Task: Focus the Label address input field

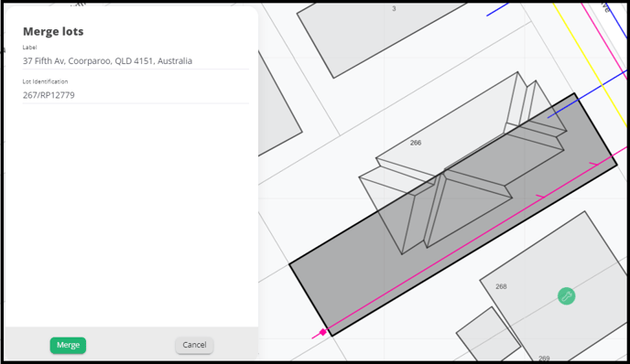Action: (136, 61)
